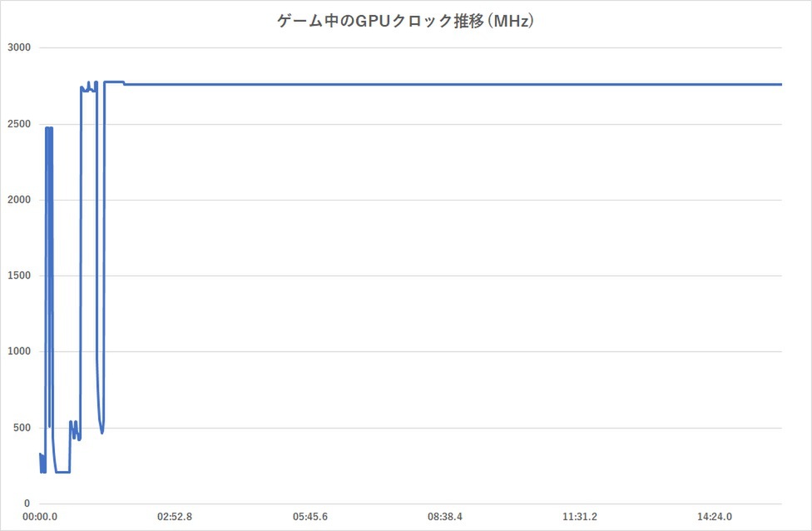Click the 2500 y-axis label
The width and height of the screenshot is (812, 531).
click(18, 124)
